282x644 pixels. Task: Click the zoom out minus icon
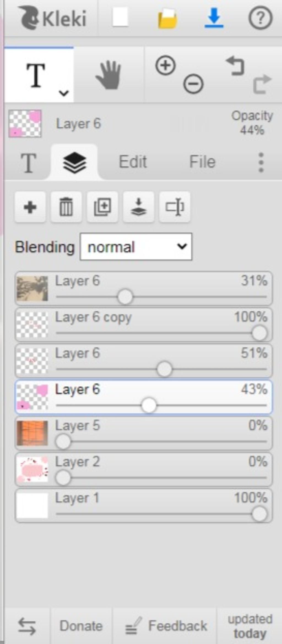pos(193,83)
